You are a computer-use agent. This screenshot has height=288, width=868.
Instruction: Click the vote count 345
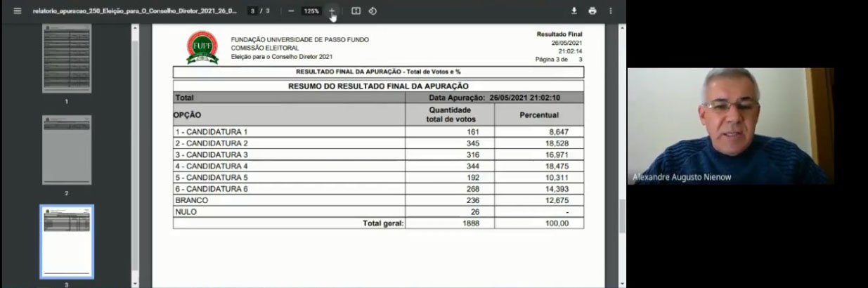pyautogui.click(x=472, y=143)
